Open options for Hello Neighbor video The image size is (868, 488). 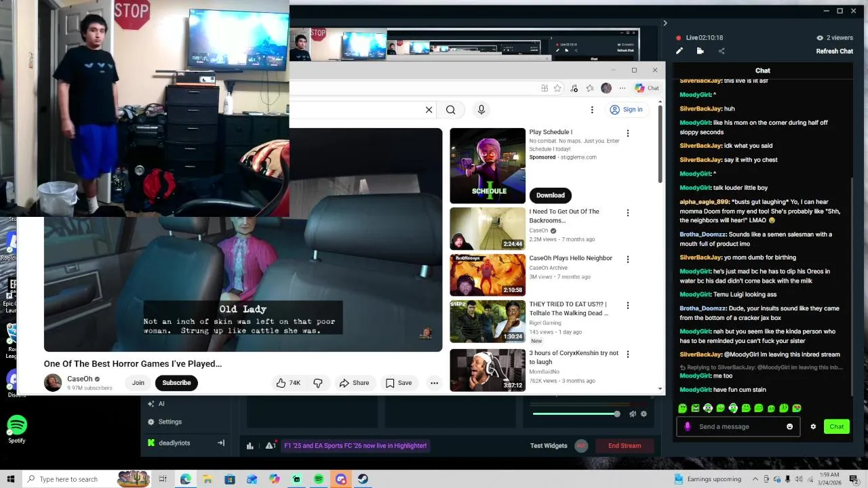click(x=627, y=260)
